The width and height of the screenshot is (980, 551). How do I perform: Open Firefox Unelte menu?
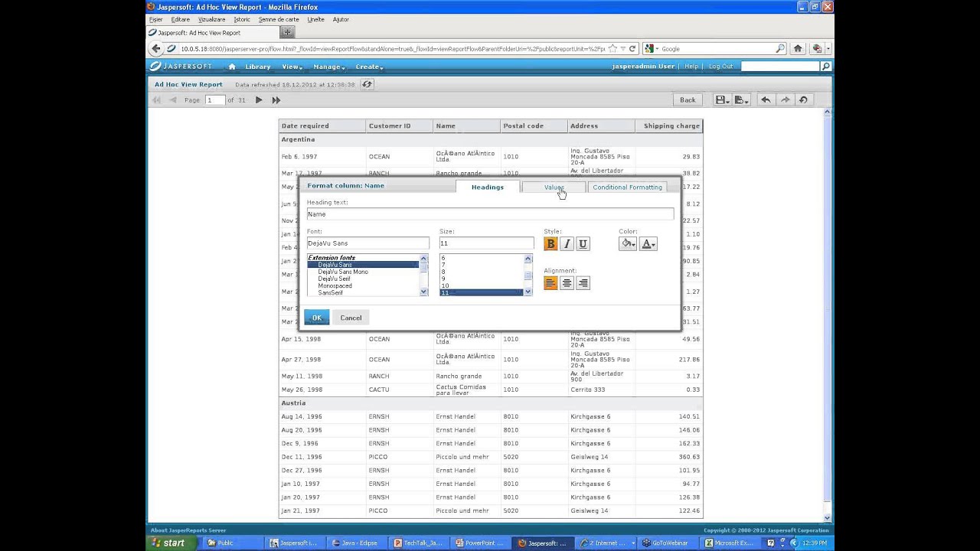click(315, 19)
